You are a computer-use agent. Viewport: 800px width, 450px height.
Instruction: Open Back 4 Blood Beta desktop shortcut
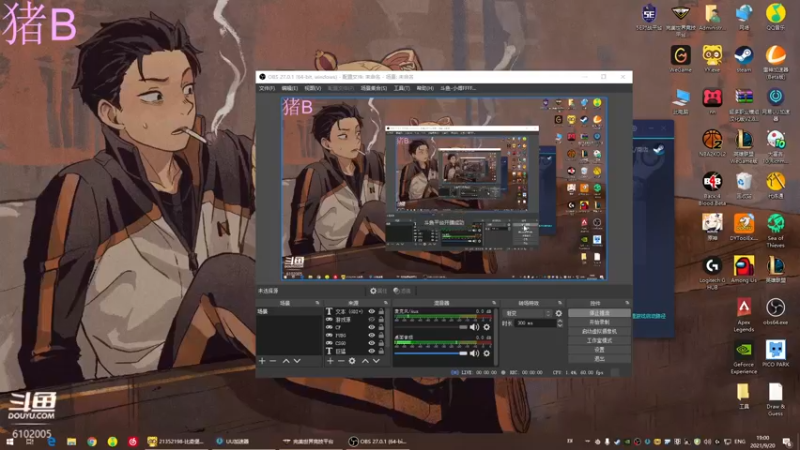click(712, 188)
